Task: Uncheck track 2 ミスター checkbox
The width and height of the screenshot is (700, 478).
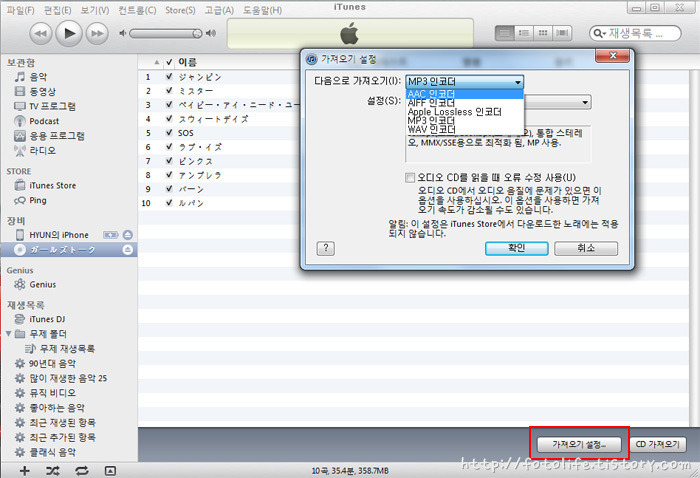Action: tap(169, 91)
